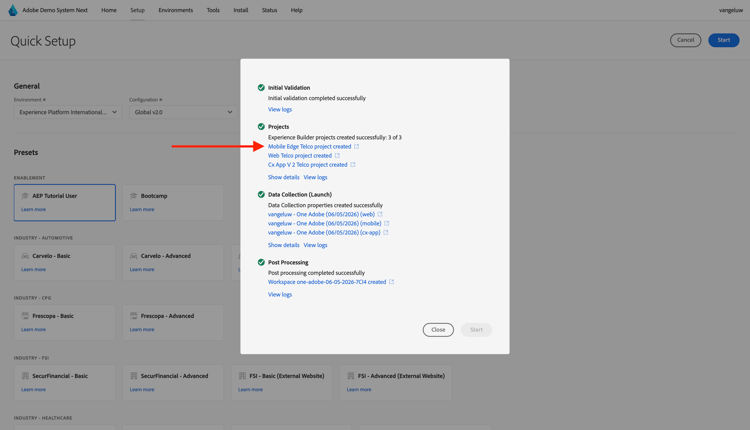Open external-link icon beside the (mobile) property
Viewport: 750px width, 430px height.
coord(387,223)
